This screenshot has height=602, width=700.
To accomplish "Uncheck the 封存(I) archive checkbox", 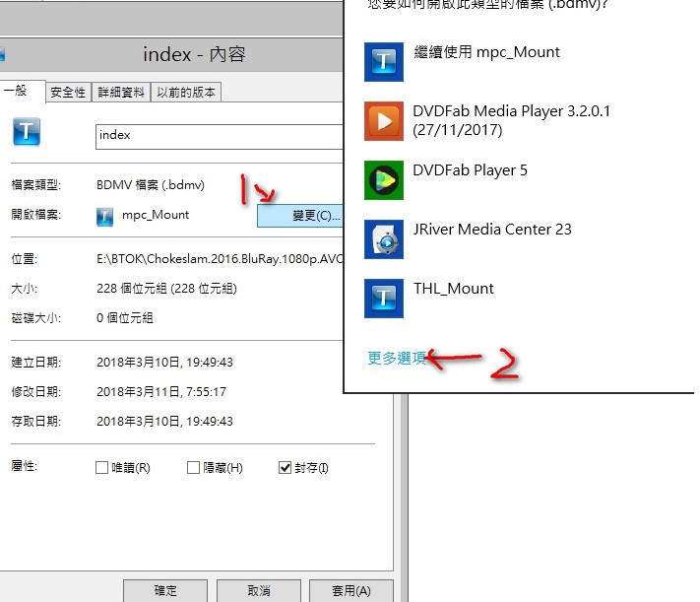I will click(x=285, y=467).
